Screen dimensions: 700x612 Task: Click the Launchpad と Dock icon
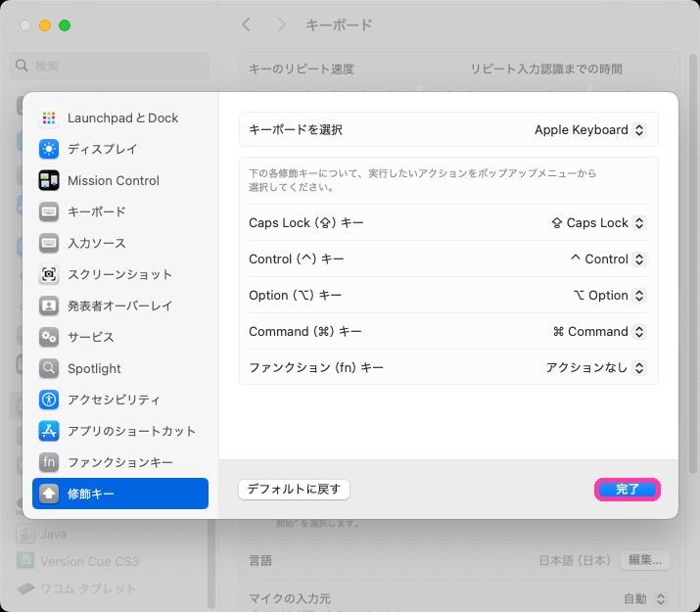(x=49, y=118)
